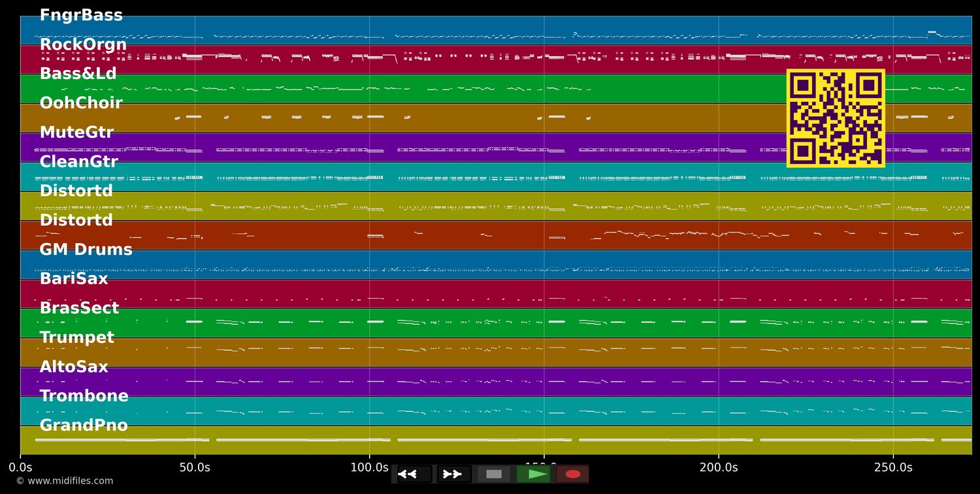Select the GM Drums track icon row
Viewport: 980px width, 494px height.
click(x=86, y=249)
